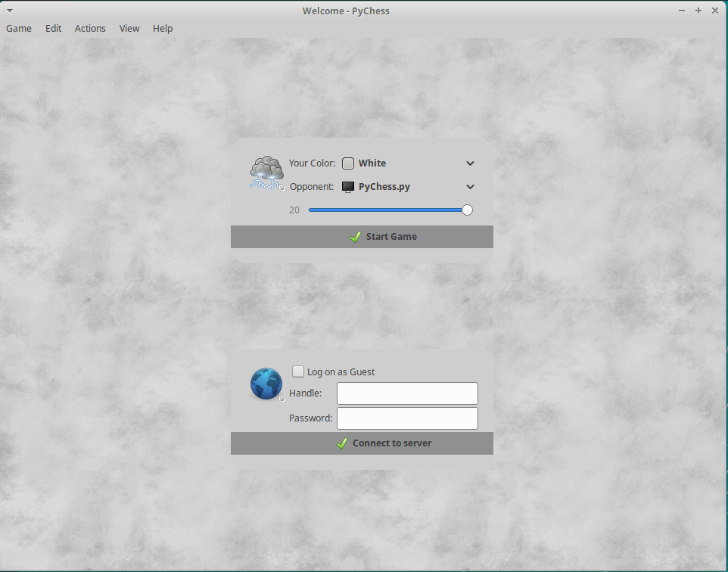The image size is (728, 572).
Task: Click the globe internet chess icon
Action: (266, 384)
